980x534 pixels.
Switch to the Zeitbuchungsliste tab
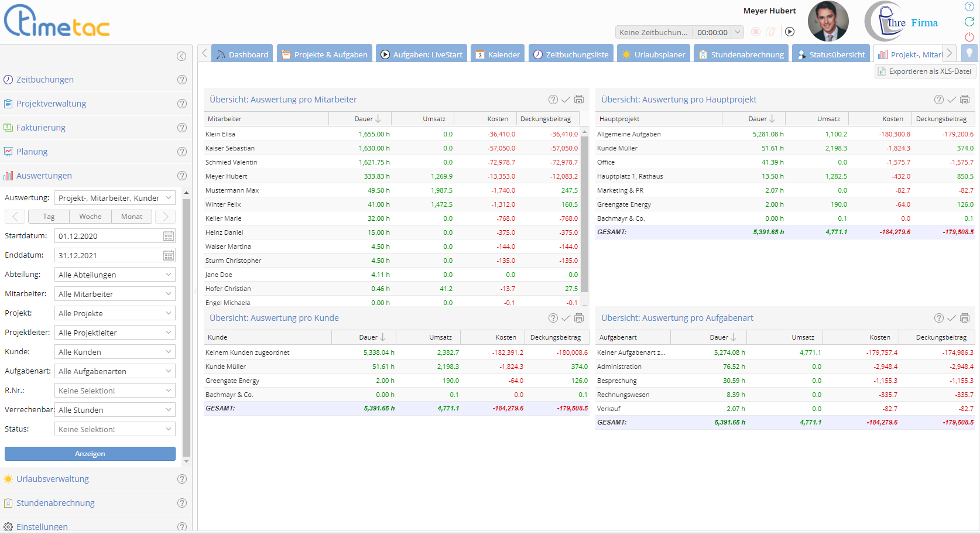pyautogui.click(x=571, y=54)
